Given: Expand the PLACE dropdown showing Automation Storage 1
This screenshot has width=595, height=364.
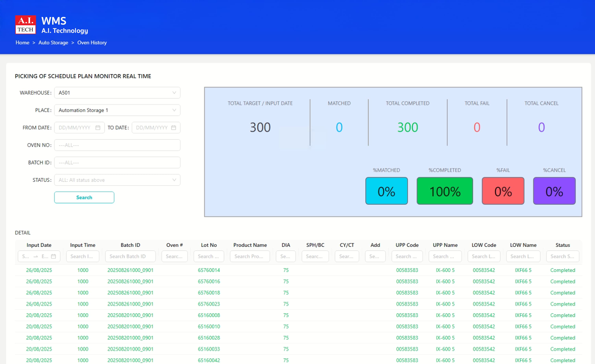Looking at the screenshot, I should point(117,110).
